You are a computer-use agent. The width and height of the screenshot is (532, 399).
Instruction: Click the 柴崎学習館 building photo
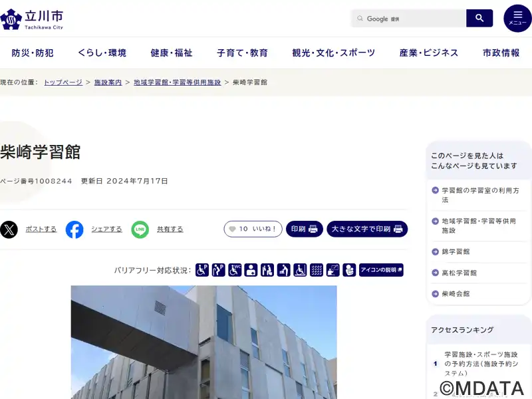[204, 342]
